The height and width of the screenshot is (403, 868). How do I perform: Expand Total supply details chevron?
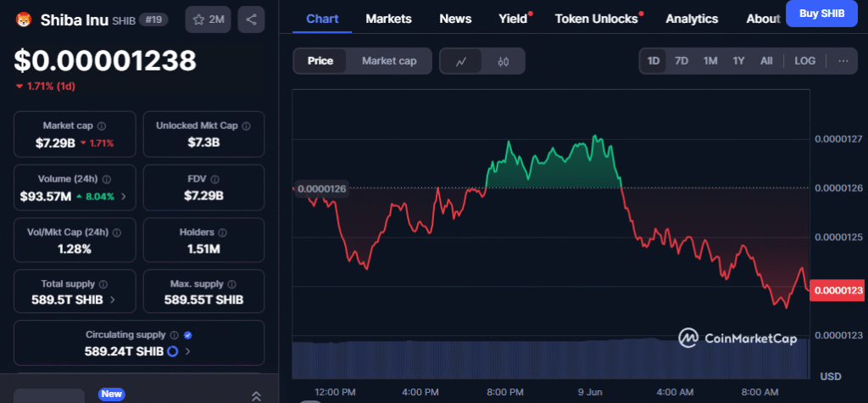click(x=113, y=299)
